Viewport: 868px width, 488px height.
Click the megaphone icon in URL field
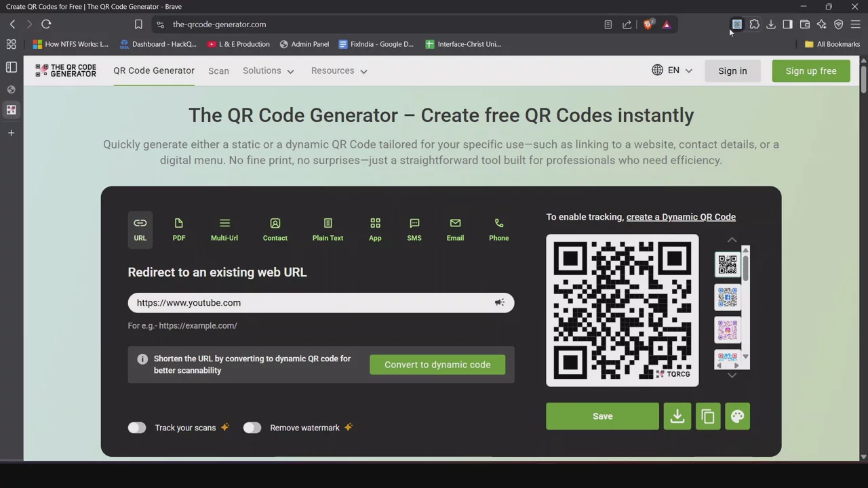point(499,303)
